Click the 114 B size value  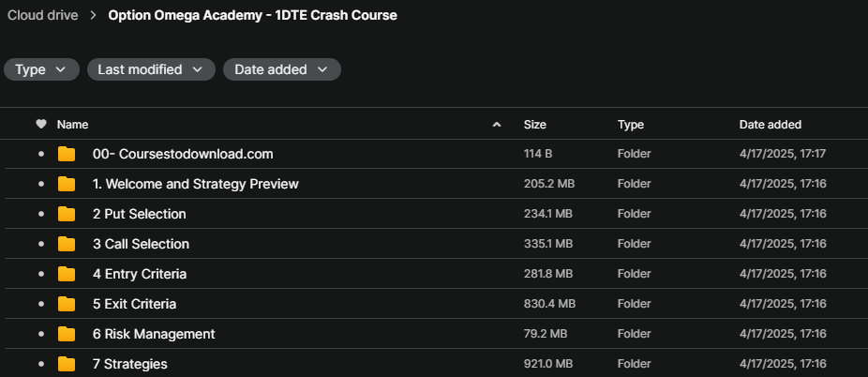click(x=537, y=154)
